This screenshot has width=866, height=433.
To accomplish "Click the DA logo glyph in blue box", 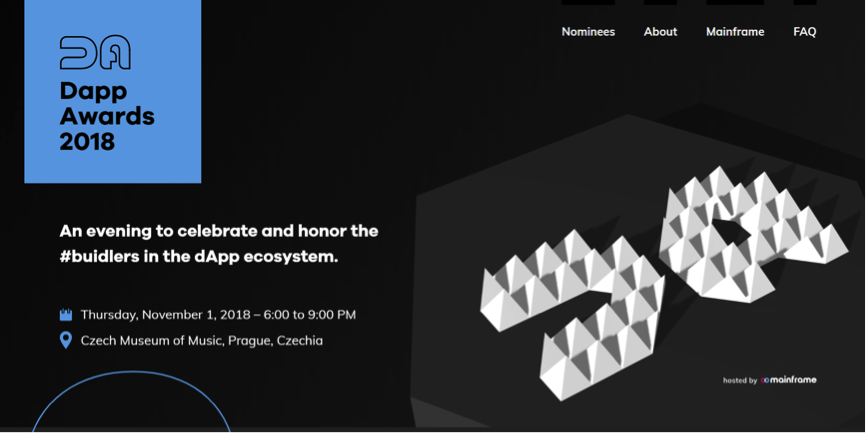I will 95,53.
